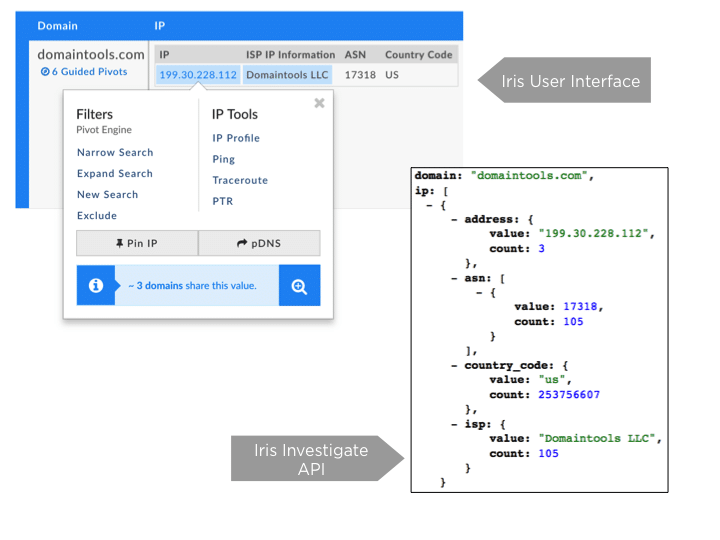
Task: Click the Guided Pivots compass icon
Action: (45, 72)
